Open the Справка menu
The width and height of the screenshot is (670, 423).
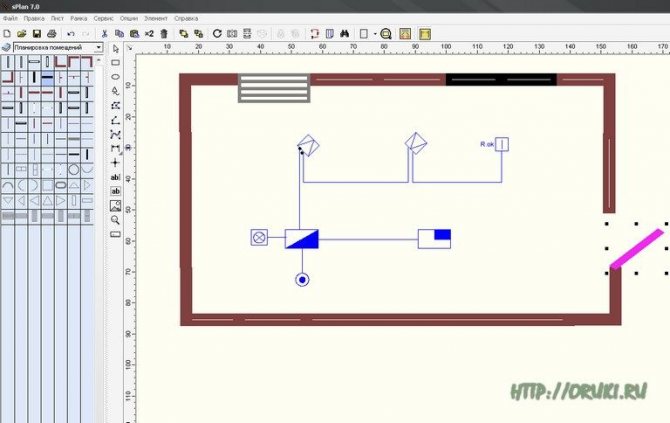tap(186, 19)
